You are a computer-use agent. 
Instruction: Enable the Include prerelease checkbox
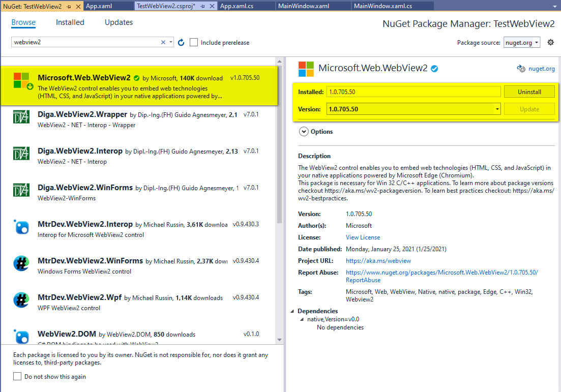point(194,43)
